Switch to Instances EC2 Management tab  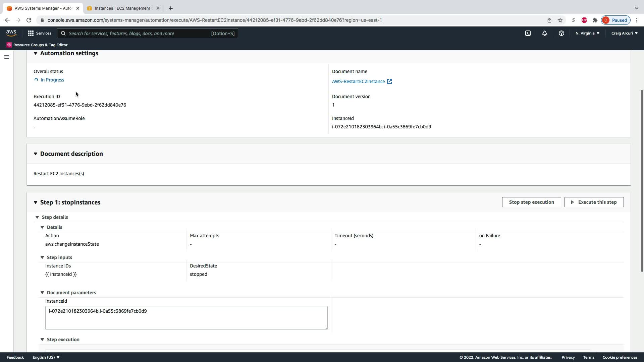pos(122,8)
